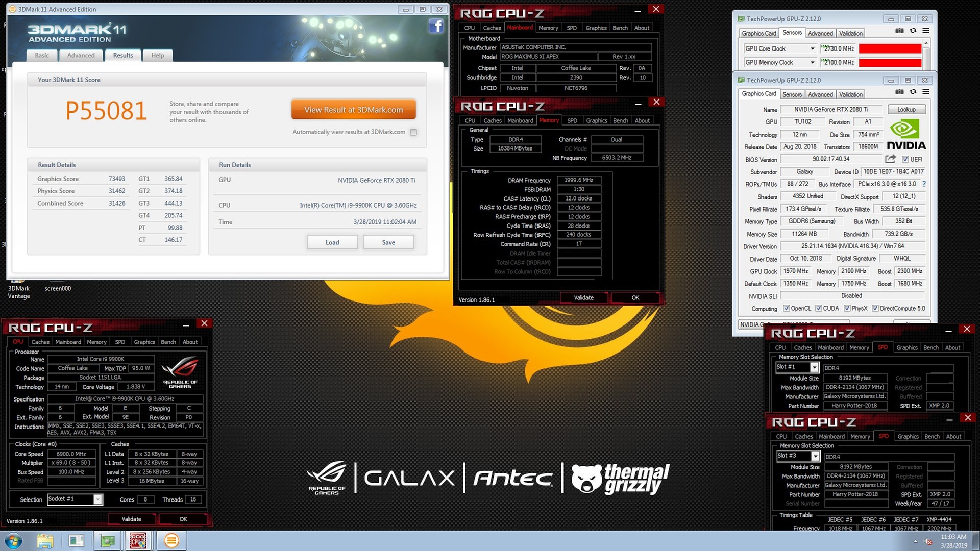This screenshot has width=980, height=551.
Task: Click the Facebook share icon in 3DMark
Action: coord(435,26)
